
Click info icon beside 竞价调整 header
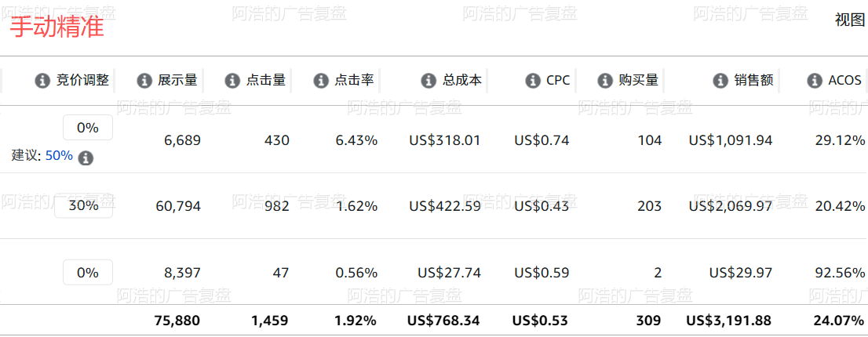coord(42,81)
